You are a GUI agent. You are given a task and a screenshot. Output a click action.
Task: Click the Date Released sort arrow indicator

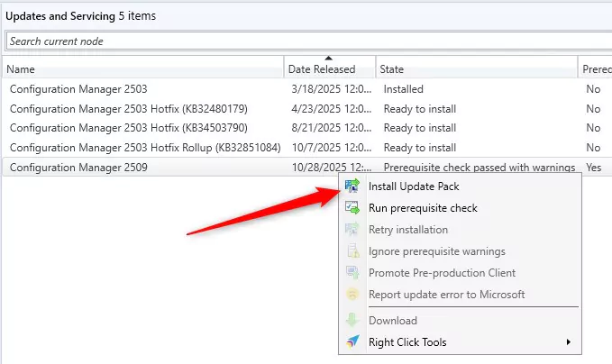pyautogui.click(x=329, y=59)
